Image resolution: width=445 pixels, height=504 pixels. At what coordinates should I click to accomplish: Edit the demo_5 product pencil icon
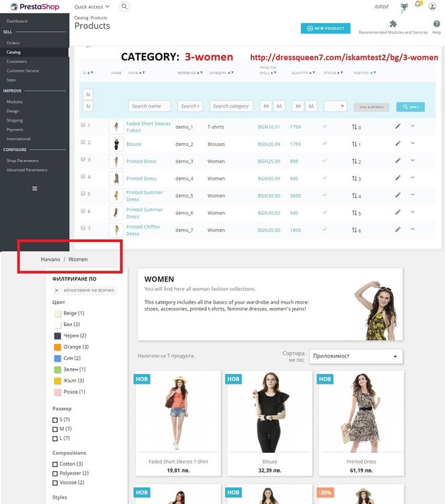(398, 195)
